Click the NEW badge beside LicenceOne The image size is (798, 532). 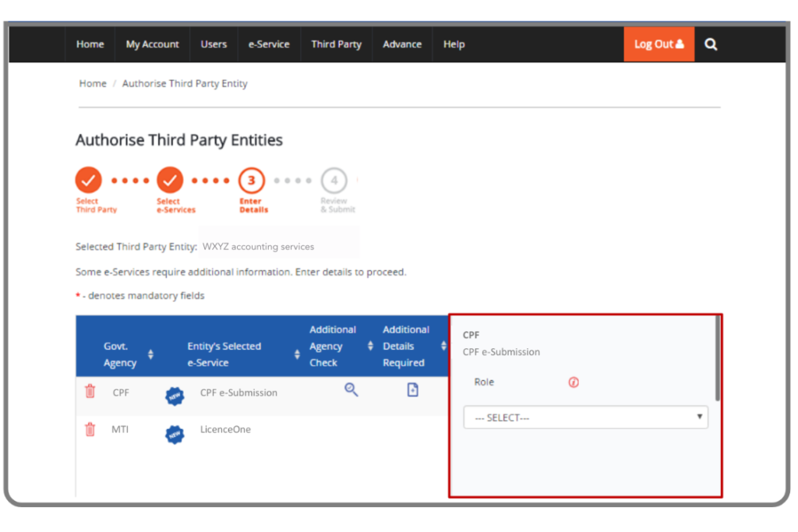tap(175, 434)
